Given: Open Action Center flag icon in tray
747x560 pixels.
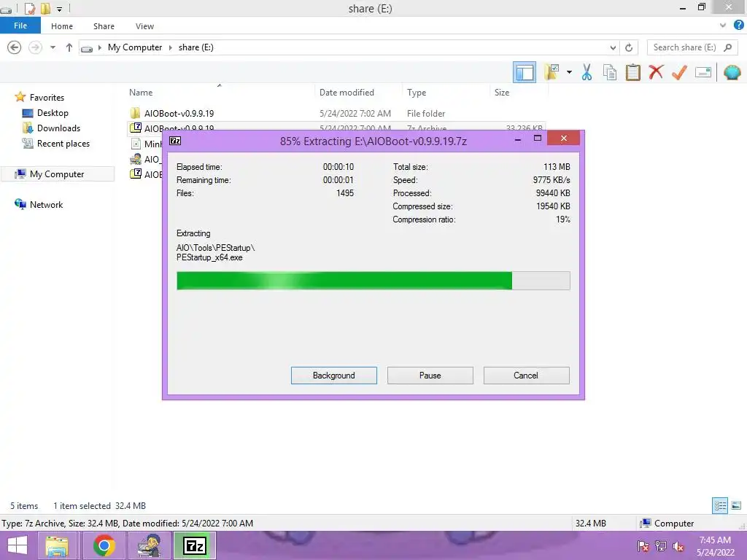Looking at the screenshot, I should coord(643,546).
